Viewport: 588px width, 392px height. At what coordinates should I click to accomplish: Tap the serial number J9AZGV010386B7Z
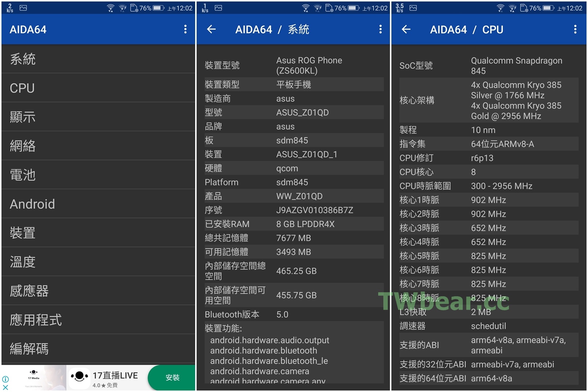point(315,210)
